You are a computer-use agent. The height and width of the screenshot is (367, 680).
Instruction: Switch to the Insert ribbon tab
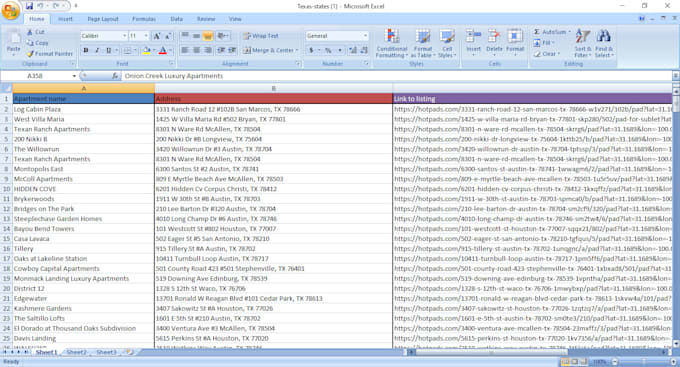[x=65, y=19]
